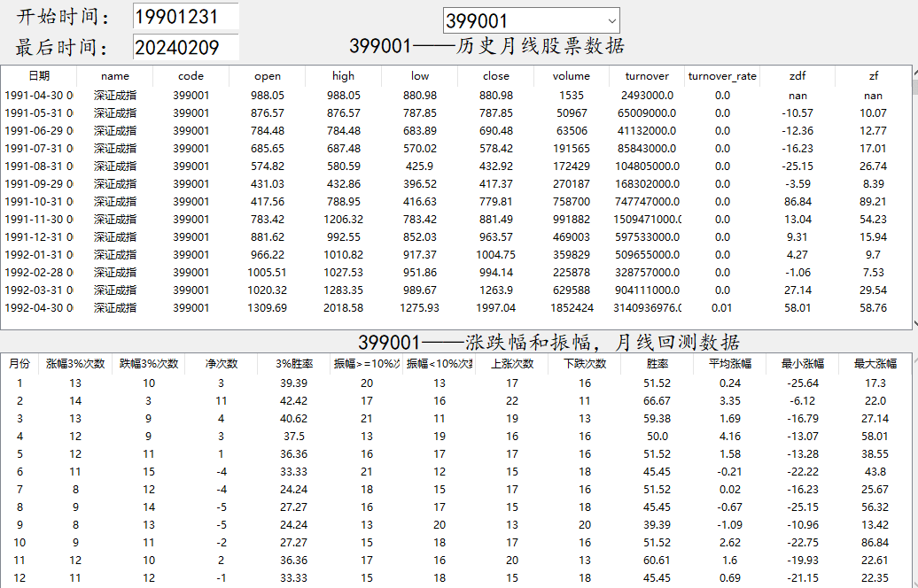
Task: Click the 3%胜率 column header
Action: (294, 364)
